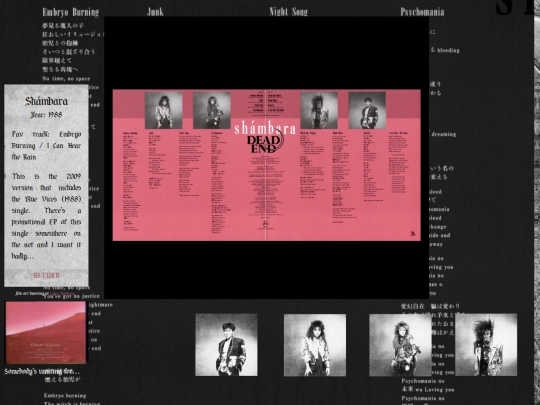Click the 'Year: 1988' text
540x405 pixels.
click(46, 115)
